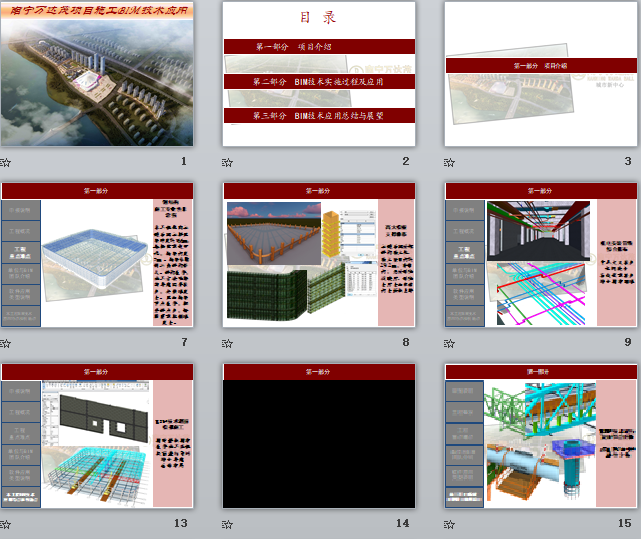
Task: Click slide number 15 label
Action: 625,523
